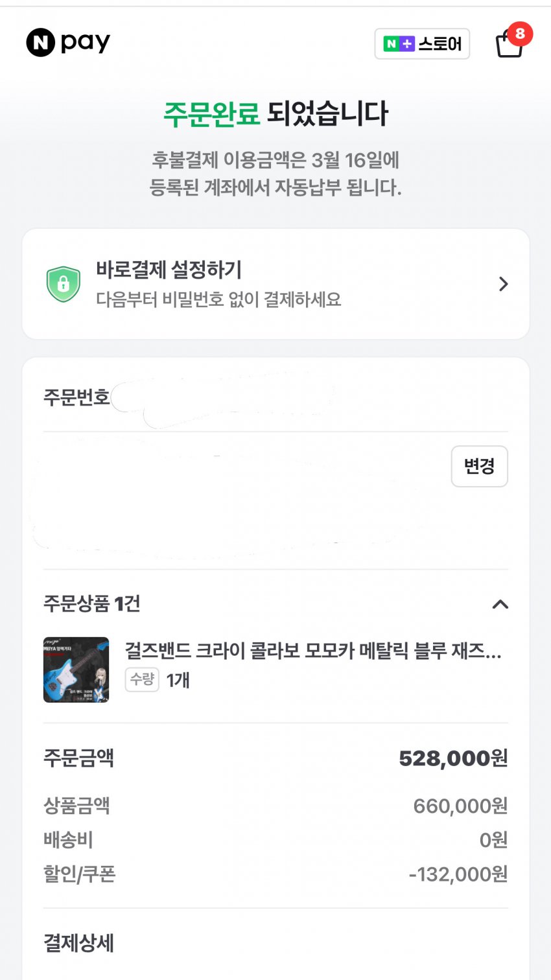
Task: Click the 결제상세 section heading
Action: pyautogui.click(x=78, y=943)
